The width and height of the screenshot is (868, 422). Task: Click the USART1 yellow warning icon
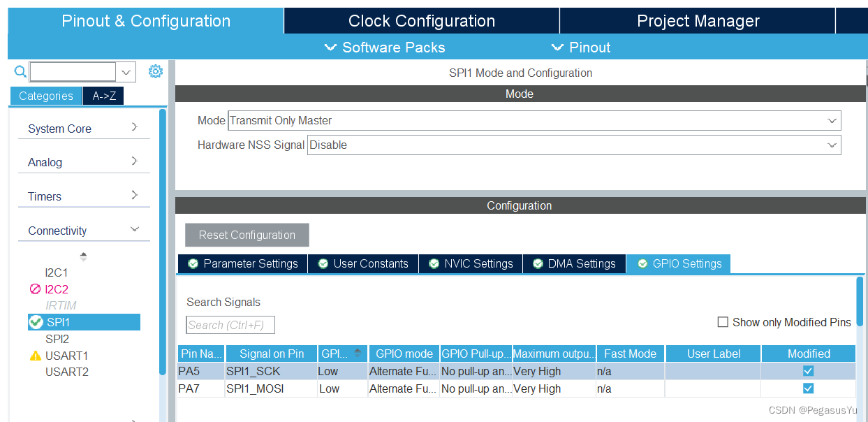(x=36, y=356)
